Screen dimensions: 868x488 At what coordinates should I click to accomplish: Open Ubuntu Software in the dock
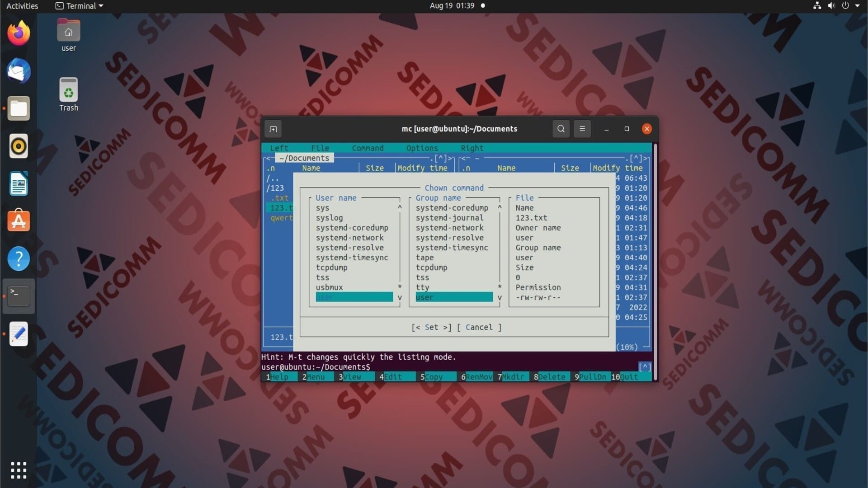point(19,221)
